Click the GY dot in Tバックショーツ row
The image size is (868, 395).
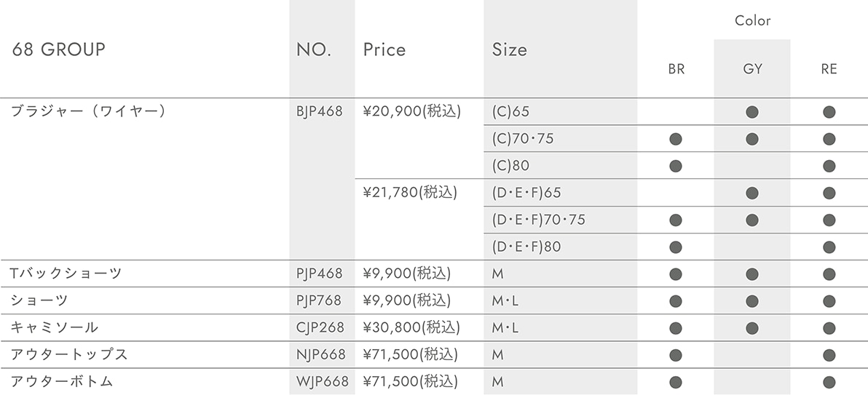[751, 274]
